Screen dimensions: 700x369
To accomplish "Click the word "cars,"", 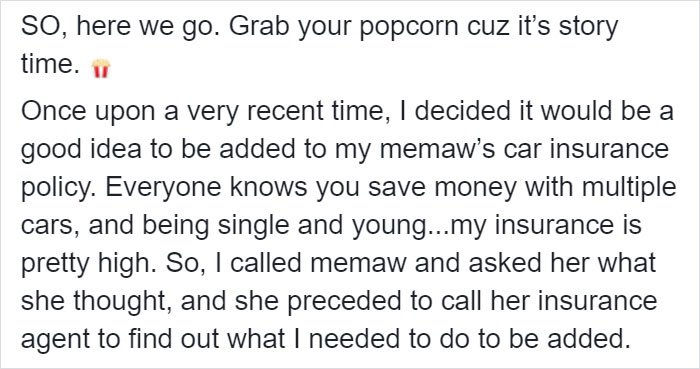I will (51, 227).
